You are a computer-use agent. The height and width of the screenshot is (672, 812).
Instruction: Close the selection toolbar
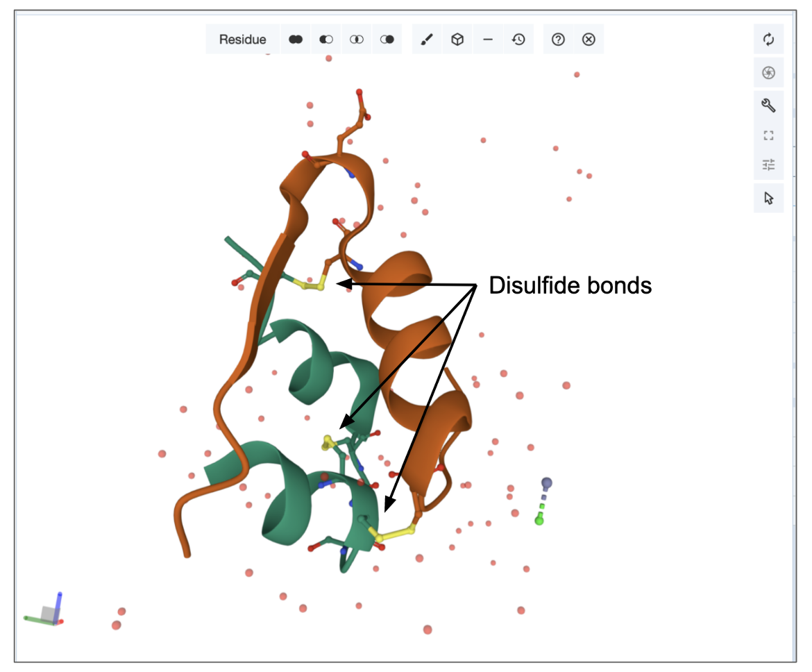[589, 40]
